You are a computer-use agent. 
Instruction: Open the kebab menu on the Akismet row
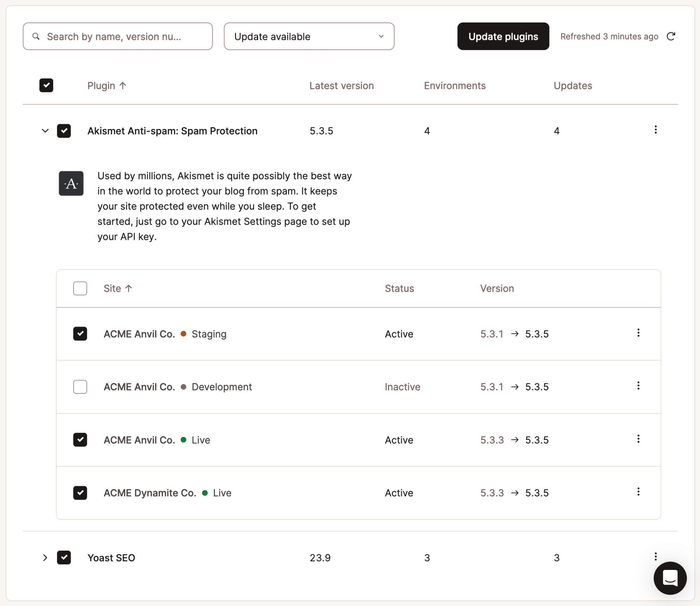[x=655, y=130]
